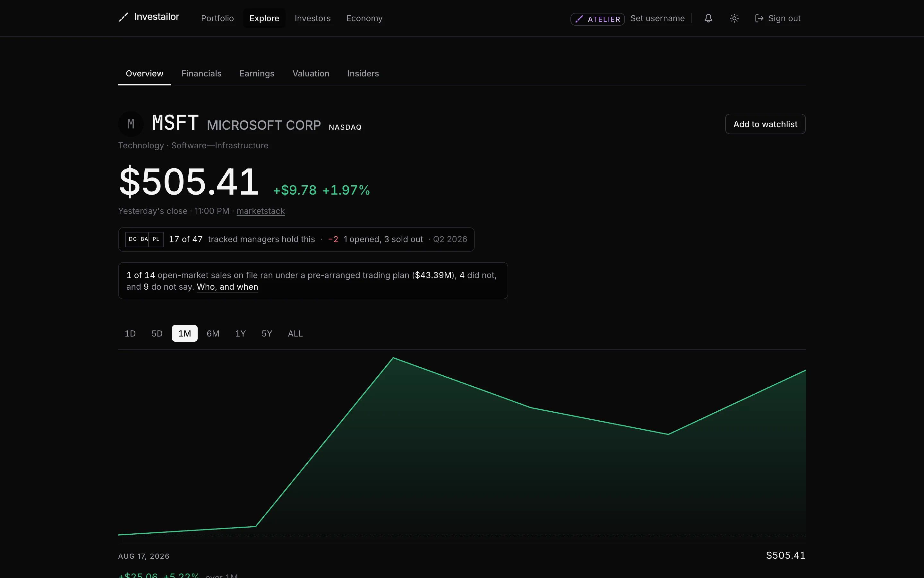Switch to the Insiders tab
Screen dimensions: 924x578
tap(363, 74)
